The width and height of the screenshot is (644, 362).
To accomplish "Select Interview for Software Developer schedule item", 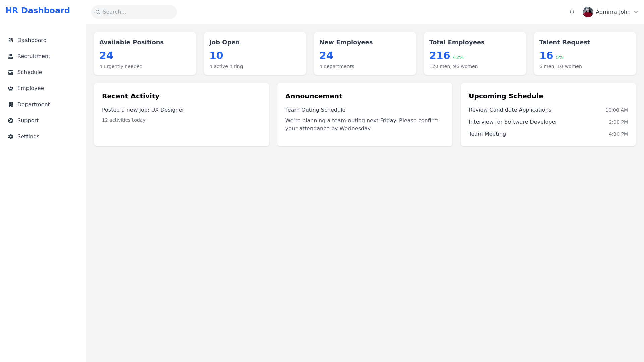I will pos(513,122).
